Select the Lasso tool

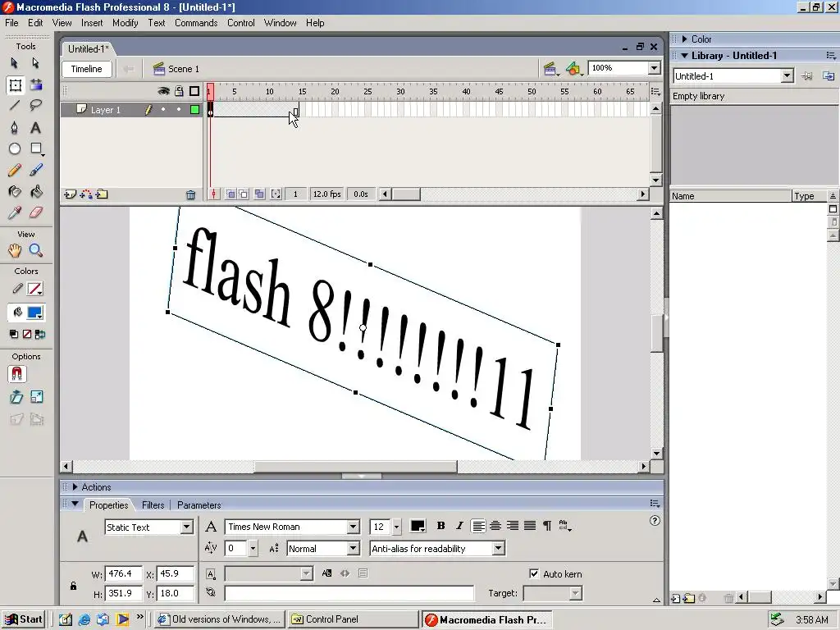pos(36,106)
